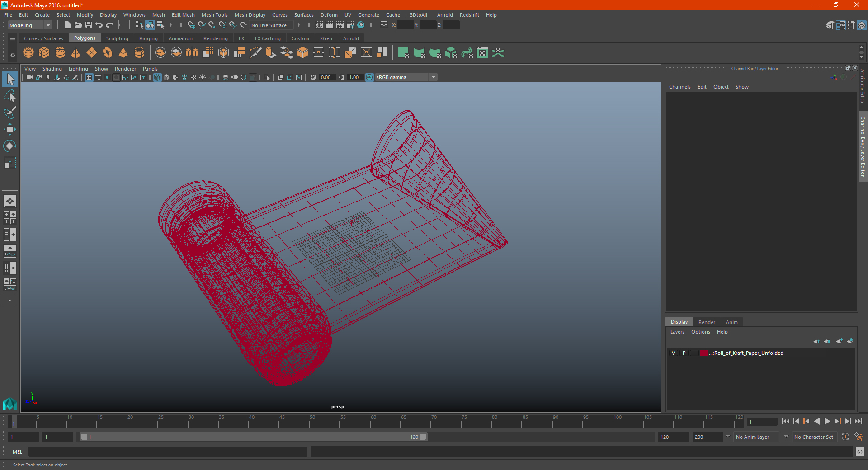The height and width of the screenshot is (470, 868).
Task: Click the Bevel cube shelf icon
Action: tap(303, 53)
